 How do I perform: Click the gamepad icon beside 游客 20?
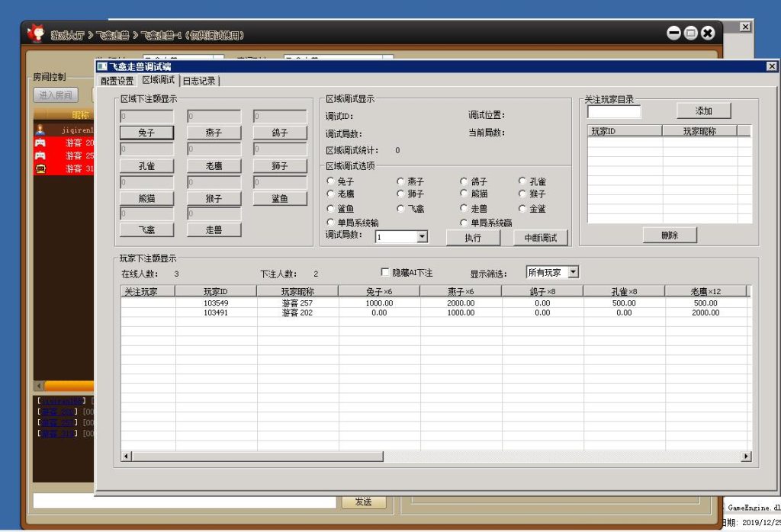(x=40, y=143)
